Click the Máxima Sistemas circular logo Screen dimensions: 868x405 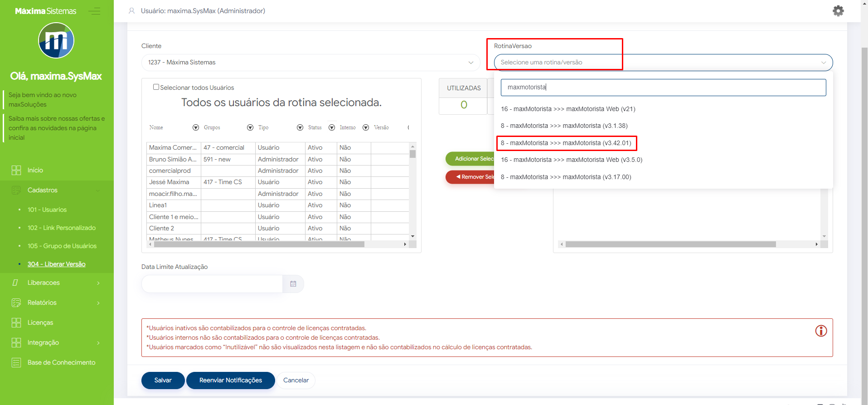[x=56, y=40]
